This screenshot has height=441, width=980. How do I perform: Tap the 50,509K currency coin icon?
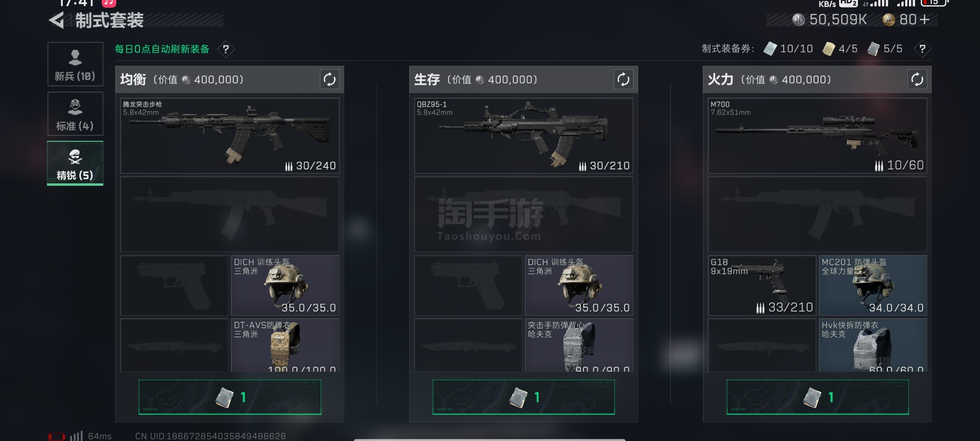[798, 20]
